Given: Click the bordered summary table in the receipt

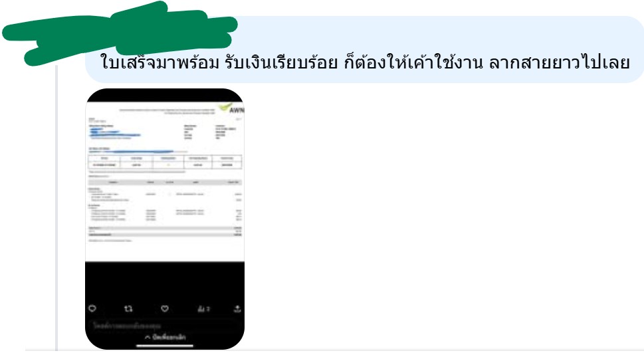Looking at the screenshot, I should (165, 162).
